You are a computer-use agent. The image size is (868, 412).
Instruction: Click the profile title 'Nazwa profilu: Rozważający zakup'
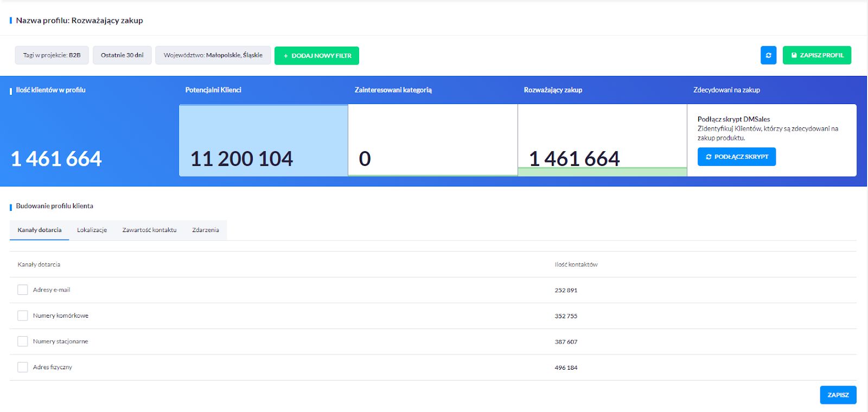[80, 21]
